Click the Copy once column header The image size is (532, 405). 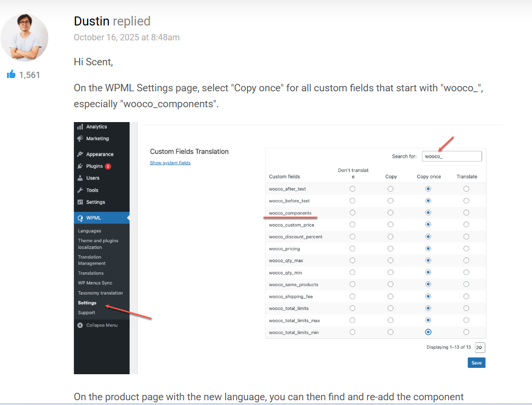pyautogui.click(x=429, y=176)
